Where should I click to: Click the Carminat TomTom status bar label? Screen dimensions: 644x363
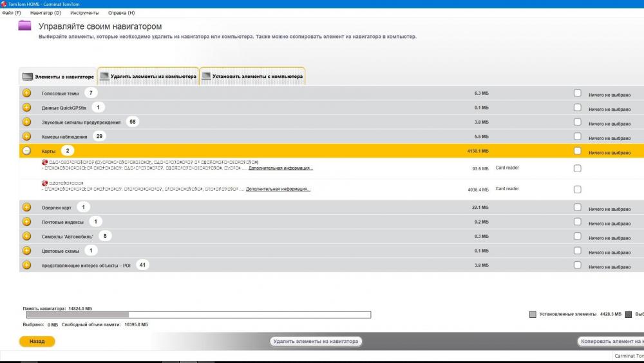pyautogui.click(x=629, y=356)
